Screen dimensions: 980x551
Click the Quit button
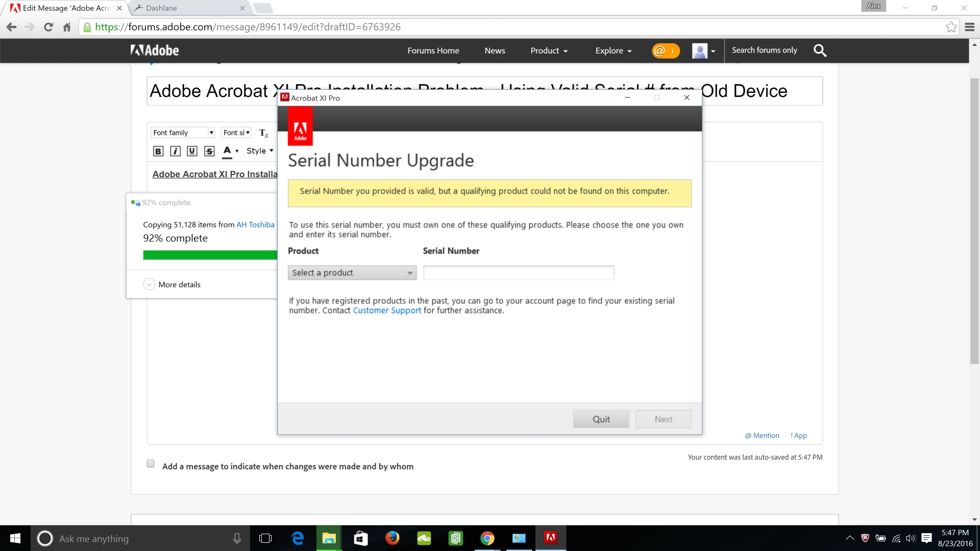[601, 419]
